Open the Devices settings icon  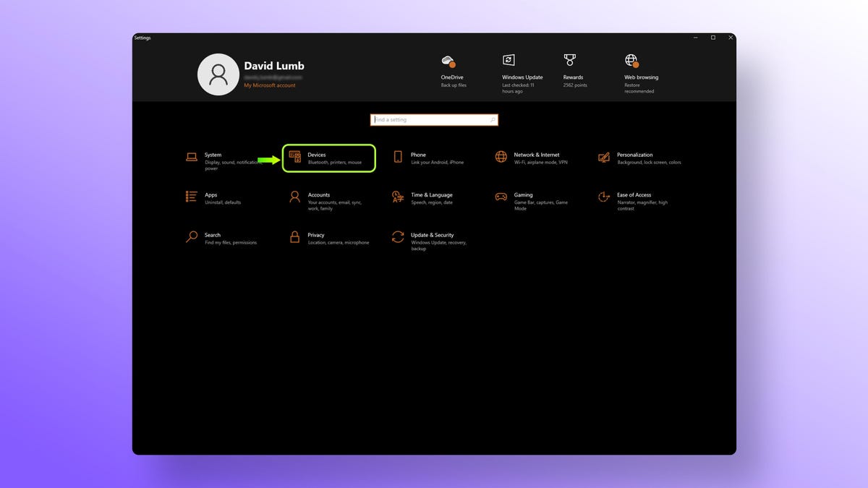(294, 157)
